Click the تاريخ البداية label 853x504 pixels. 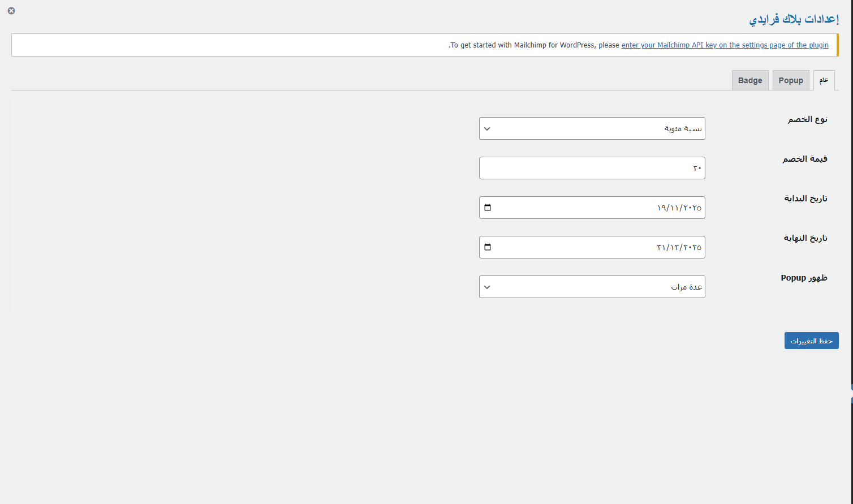coord(805,199)
